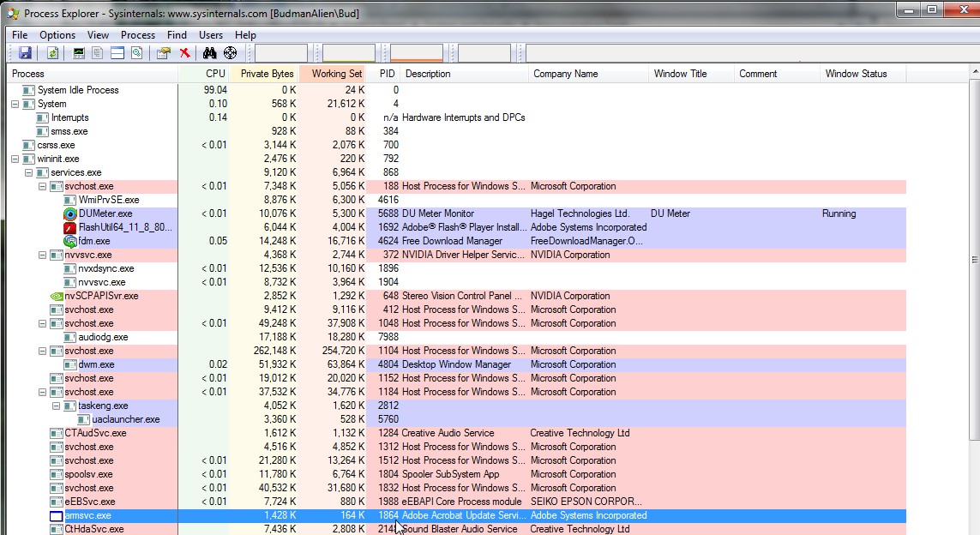
Task: Sort by the Private Bytes column header
Action: click(264, 74)
